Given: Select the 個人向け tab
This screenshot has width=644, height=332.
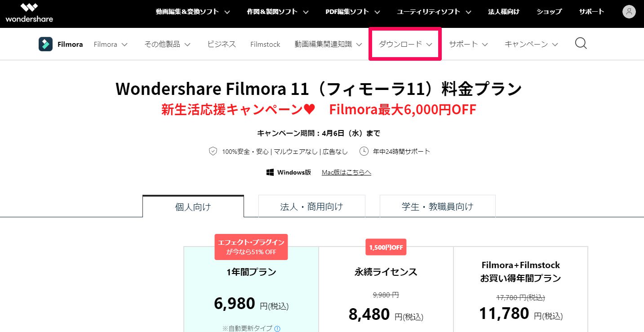Looking at the screenshot, I should click(193, 207).
